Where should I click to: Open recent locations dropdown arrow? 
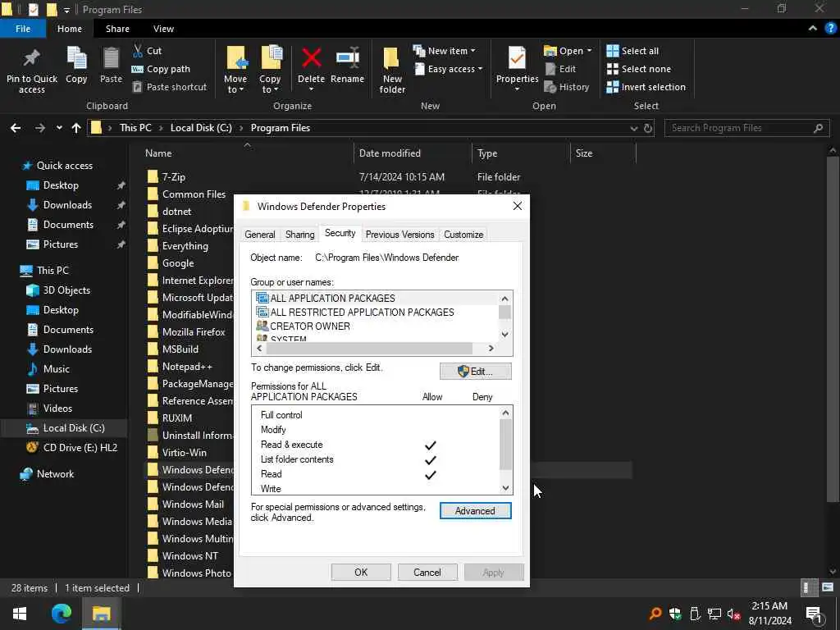tap(59, 128)
